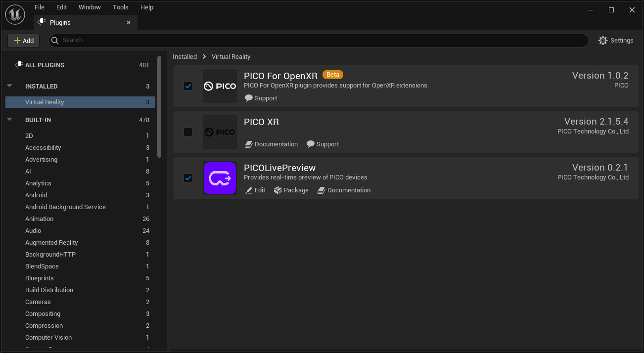Viewport: 644px width, 353px height.
Task: Click the Unreal Engine logo icon
Action: click(15, 15)
